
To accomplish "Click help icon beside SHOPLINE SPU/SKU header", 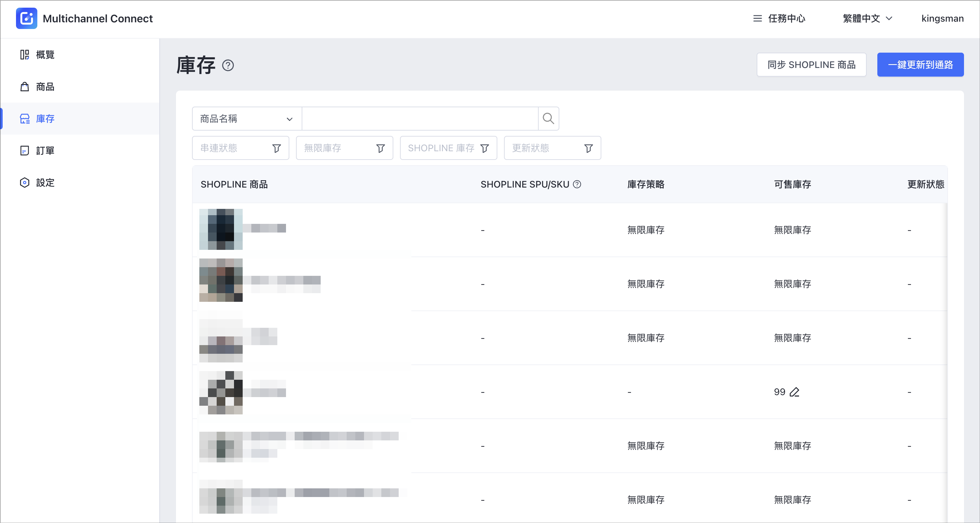I will 577,184.
